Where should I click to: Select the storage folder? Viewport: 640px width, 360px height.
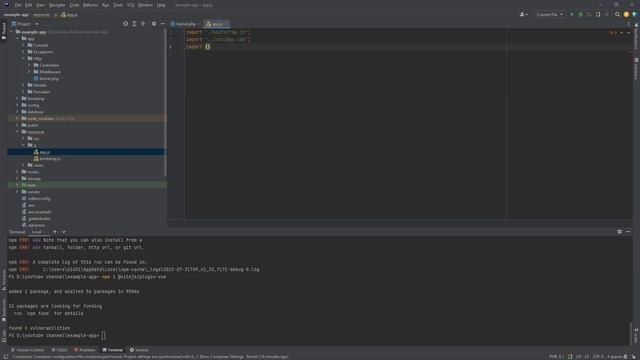(34, 178)
